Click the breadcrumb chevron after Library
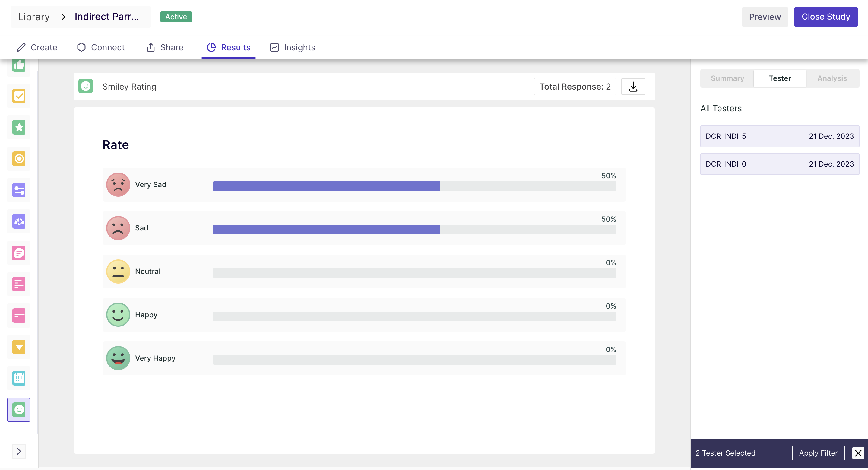This screenshot has height=470, width=868. (63, 17)
